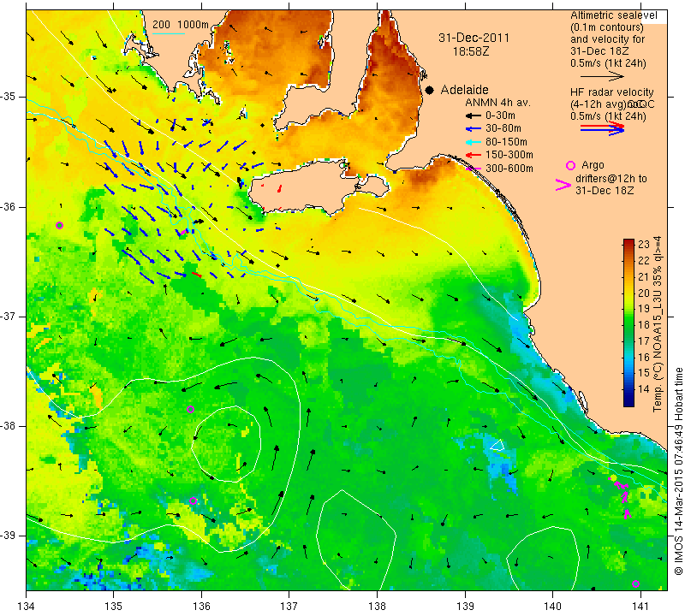Click the '(0.1m contours)' legend text

point(607,27)
